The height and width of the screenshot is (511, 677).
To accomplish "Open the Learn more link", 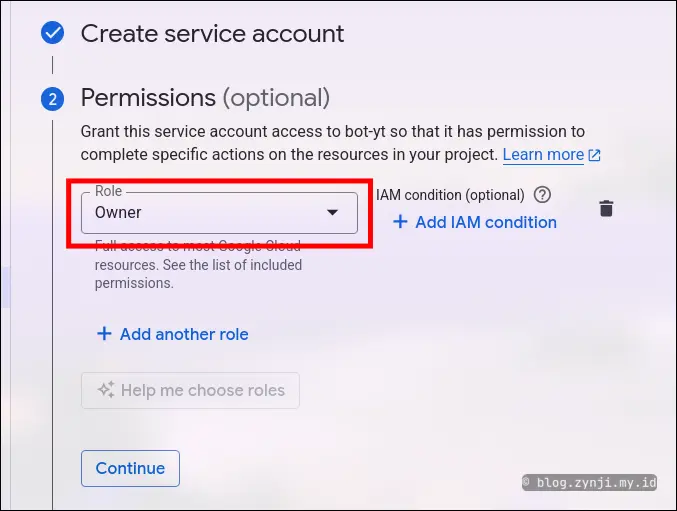I will tap(543, 155).
